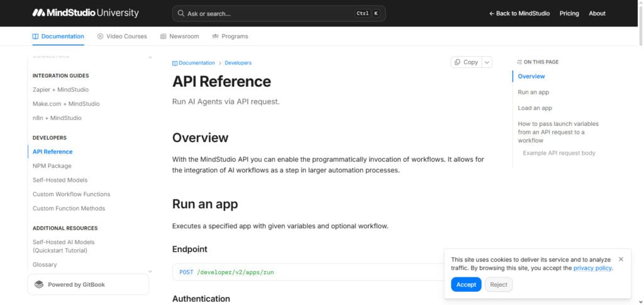Viewport: 644px width, 305px height.
Task: Close the cookie banner
Action: pyautogui.click(x=621, y=259)
